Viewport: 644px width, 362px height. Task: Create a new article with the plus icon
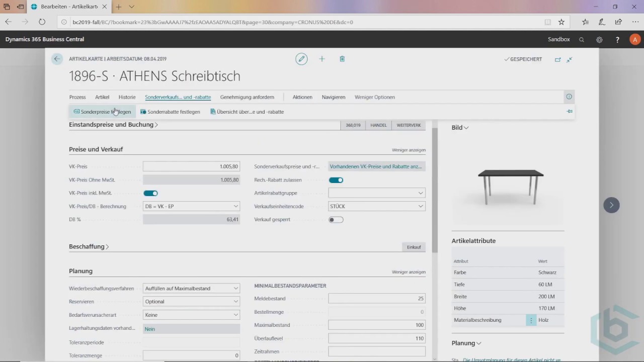click(322, 59)
